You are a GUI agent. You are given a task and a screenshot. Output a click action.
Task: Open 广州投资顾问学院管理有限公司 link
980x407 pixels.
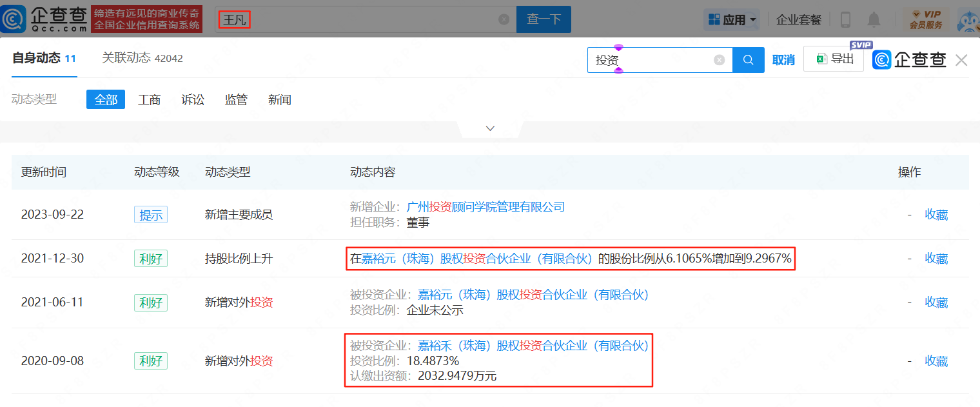(485, 206)
